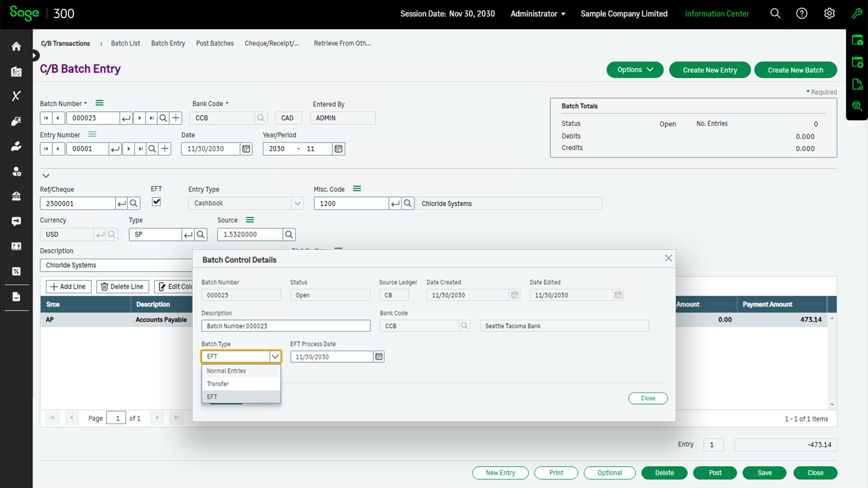
Task: Click the batch Description text field
Action: coord(286,326)
